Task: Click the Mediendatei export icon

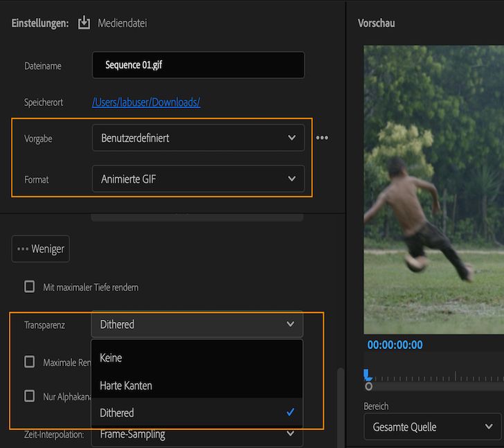Action: point(84,23)
